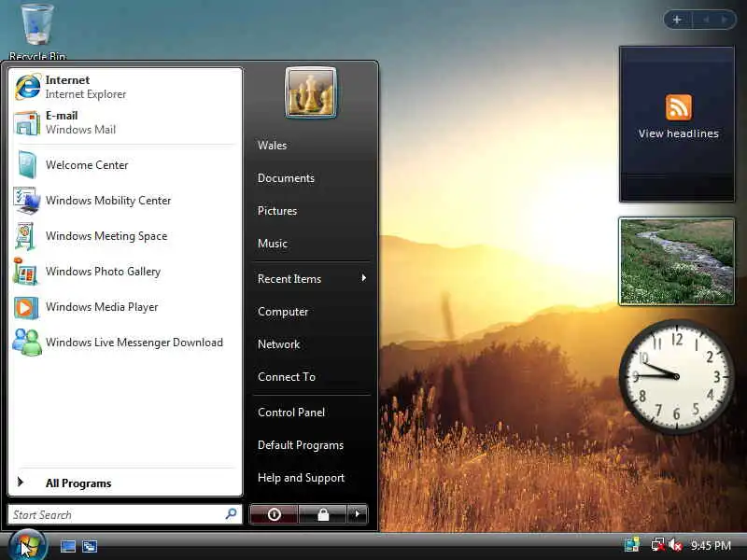Viewport: 747px width, 560px height.
Task: Click View headlines in feed gadget
Action: 679,133
